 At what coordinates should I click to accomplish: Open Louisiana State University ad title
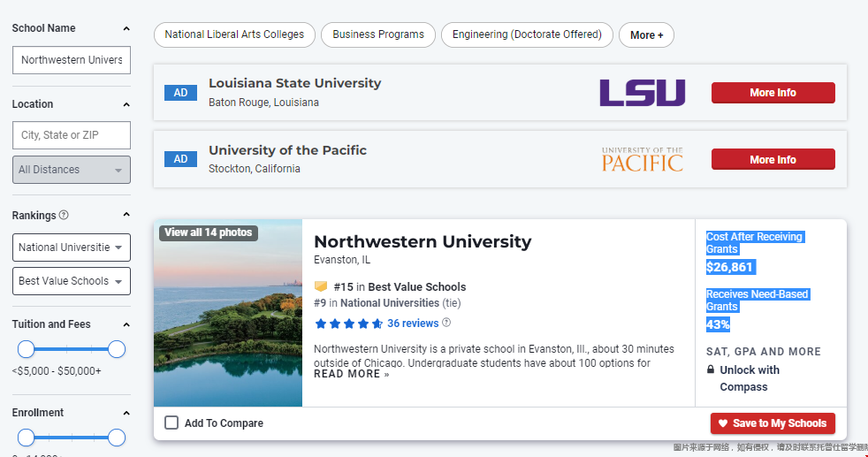coord(294,83)
